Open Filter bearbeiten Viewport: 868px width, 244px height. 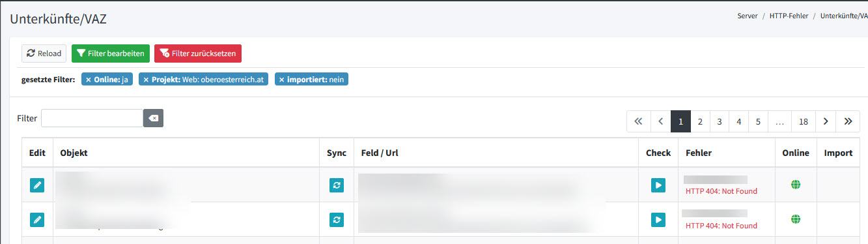(111, 53)
